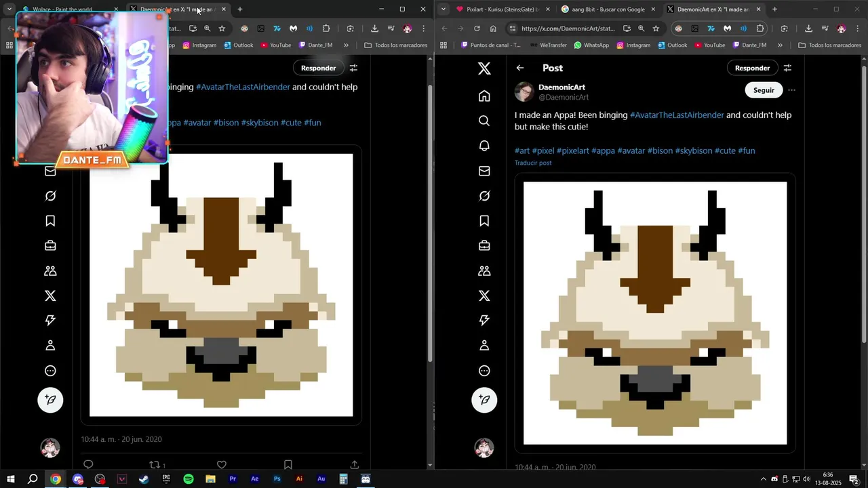Compose a new post in right window
The width and height of the screenshot is (868, 488).
coord(484,400)
